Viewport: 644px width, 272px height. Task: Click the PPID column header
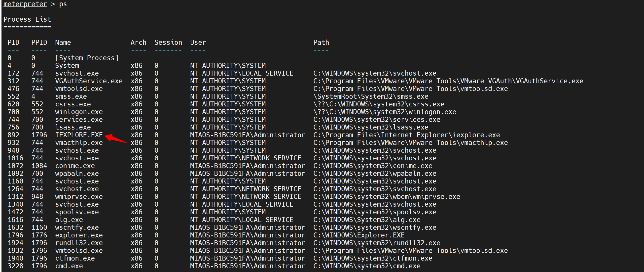(39, 42)
